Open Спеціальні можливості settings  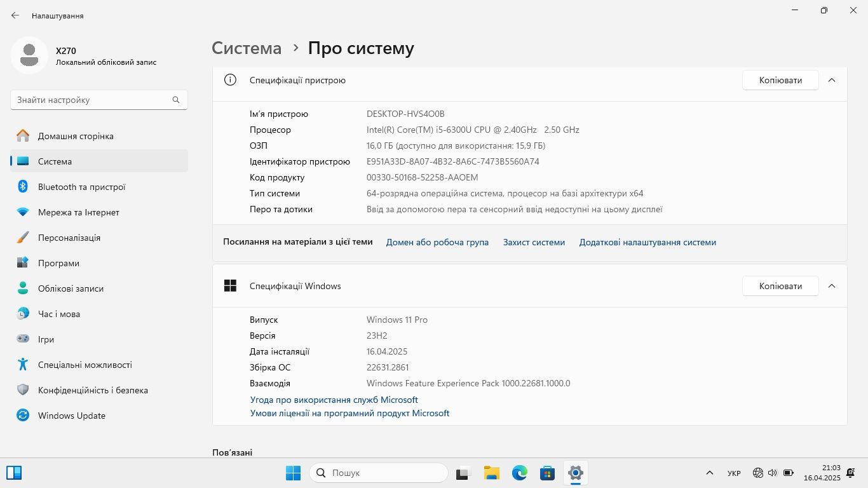click(x=99, y=365)
